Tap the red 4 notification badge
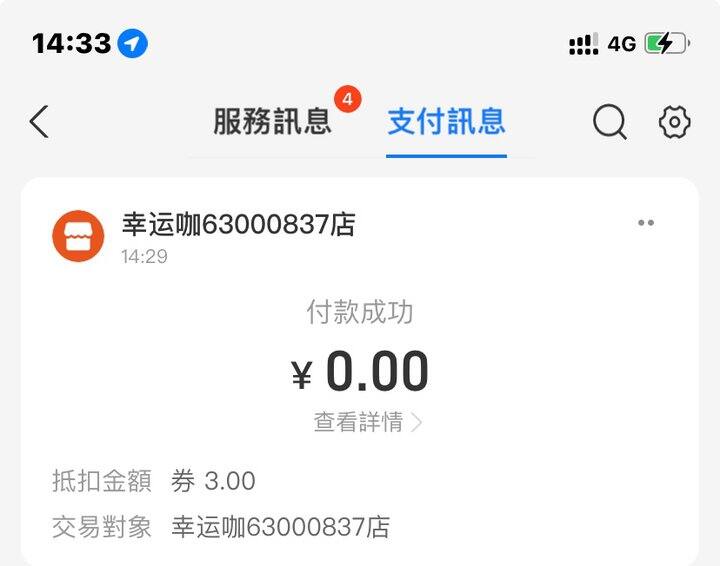Viewport: 720px width, 566px height. (348, 99)
